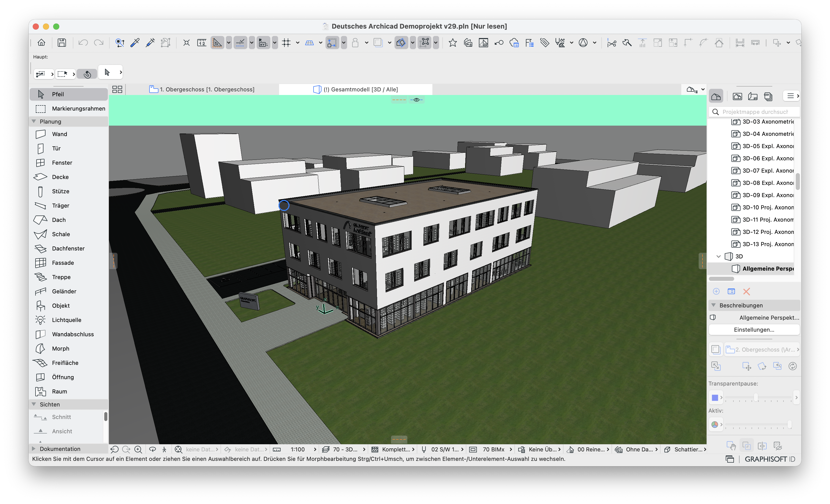Screen dimensions: 830x504
Task: Select the Schale tool
Action: [x=69, y=234]
